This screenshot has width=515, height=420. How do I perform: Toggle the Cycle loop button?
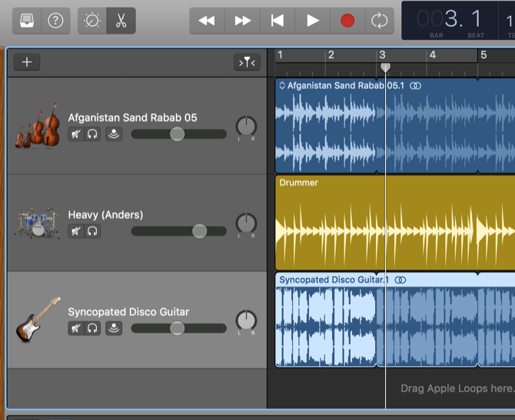(377, 21)
